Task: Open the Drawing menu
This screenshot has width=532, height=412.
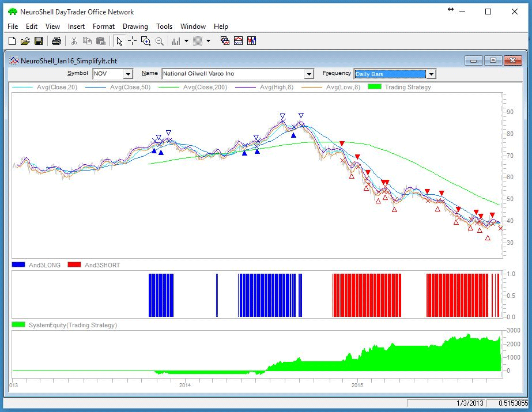Action: [135, 27]
